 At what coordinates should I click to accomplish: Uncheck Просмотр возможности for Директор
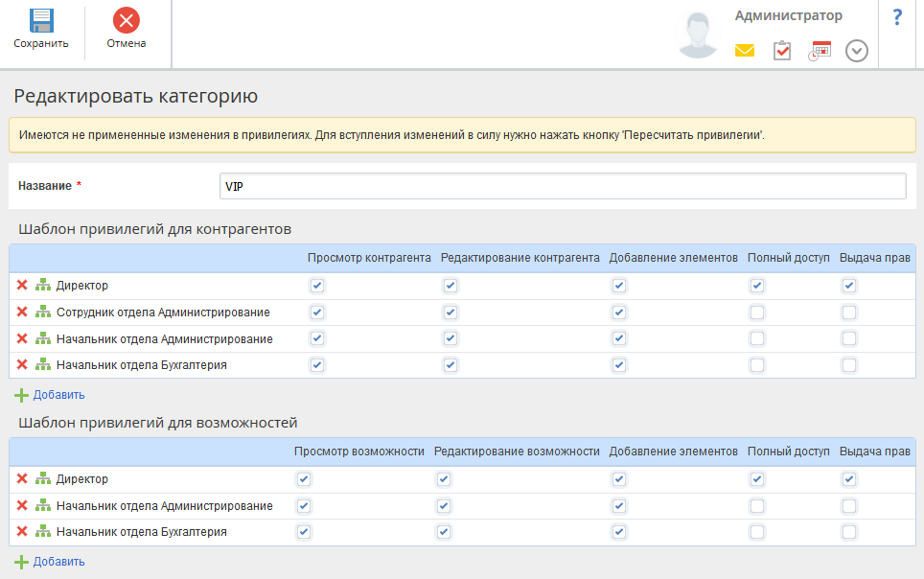coord(304,478)
